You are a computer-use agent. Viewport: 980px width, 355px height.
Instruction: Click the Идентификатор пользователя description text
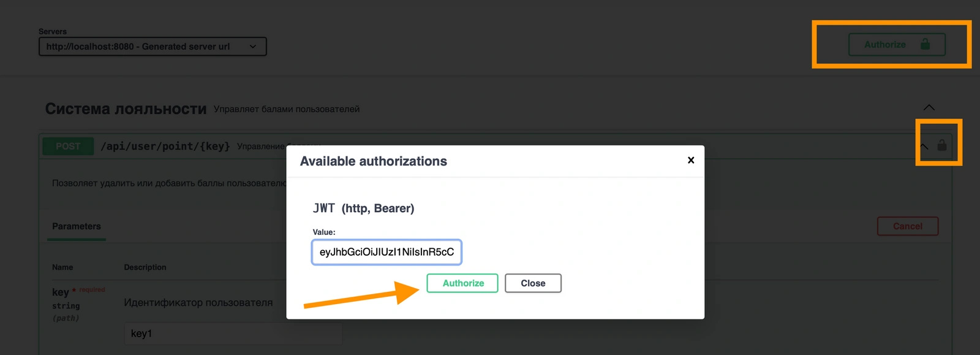point(198,302)
